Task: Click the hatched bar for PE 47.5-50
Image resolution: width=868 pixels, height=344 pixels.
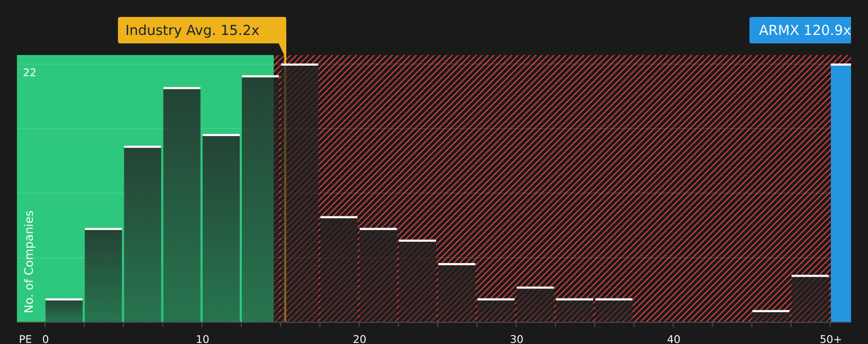Action: (810, 298)
